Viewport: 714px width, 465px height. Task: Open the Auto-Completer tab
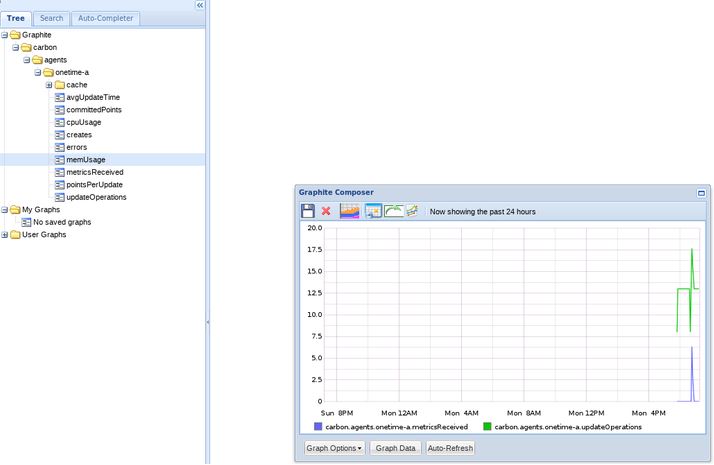(x=105, y=18)
